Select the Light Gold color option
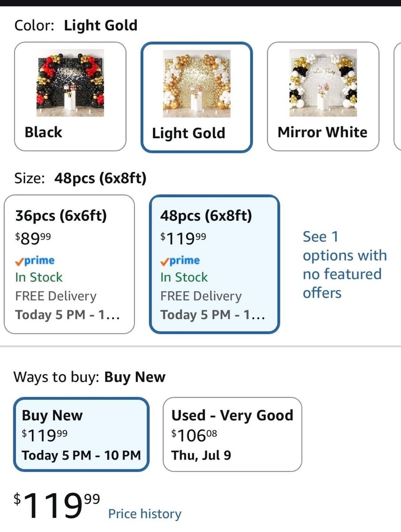Viewport: 401px width, 532px height. (x=196, y=97)
